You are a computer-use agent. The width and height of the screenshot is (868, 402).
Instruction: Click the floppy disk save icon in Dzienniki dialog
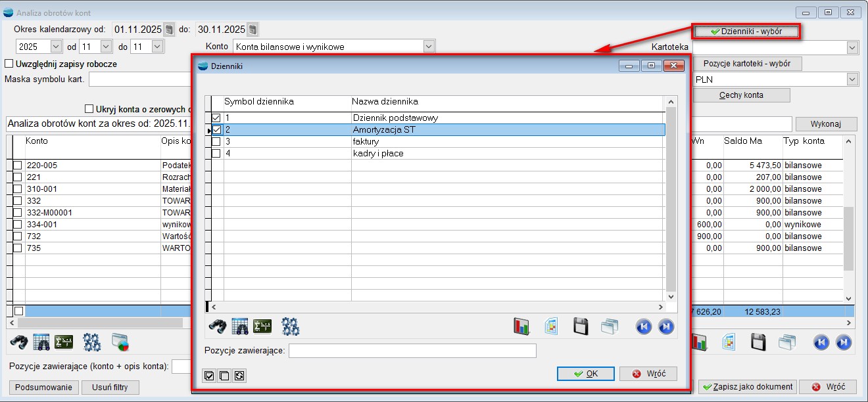click(580, 326)
